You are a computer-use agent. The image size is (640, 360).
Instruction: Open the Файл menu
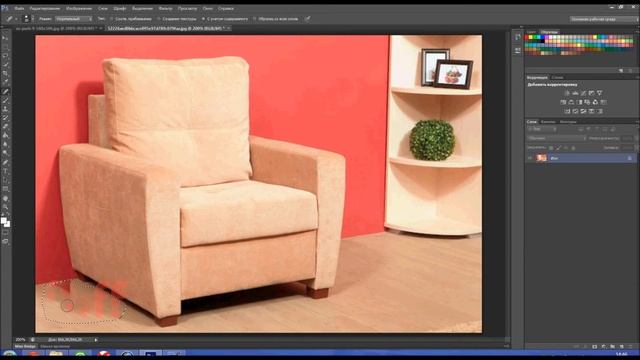click(19, 8)
